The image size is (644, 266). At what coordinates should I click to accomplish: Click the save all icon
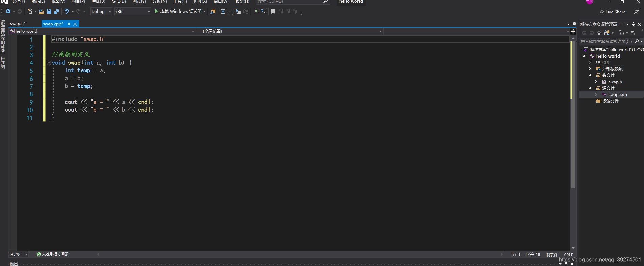tap(56, 12)
